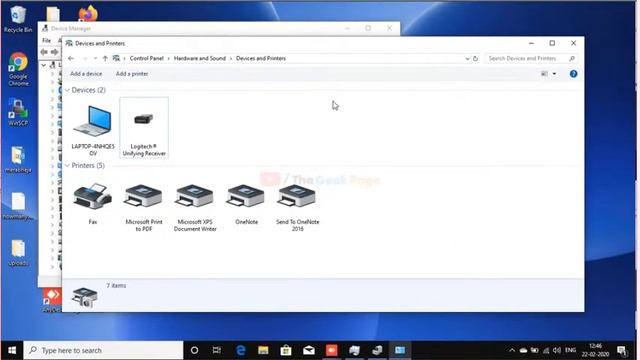This screenshot has height=360, width=640.
Task: Click forward arrow in Device Manager toolbar
Action: [x=54, y=52]
